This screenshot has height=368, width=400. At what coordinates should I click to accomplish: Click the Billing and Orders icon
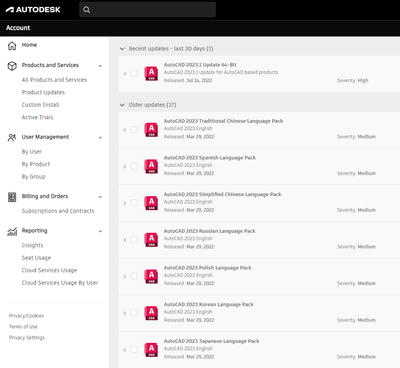[x=12, y=197]
